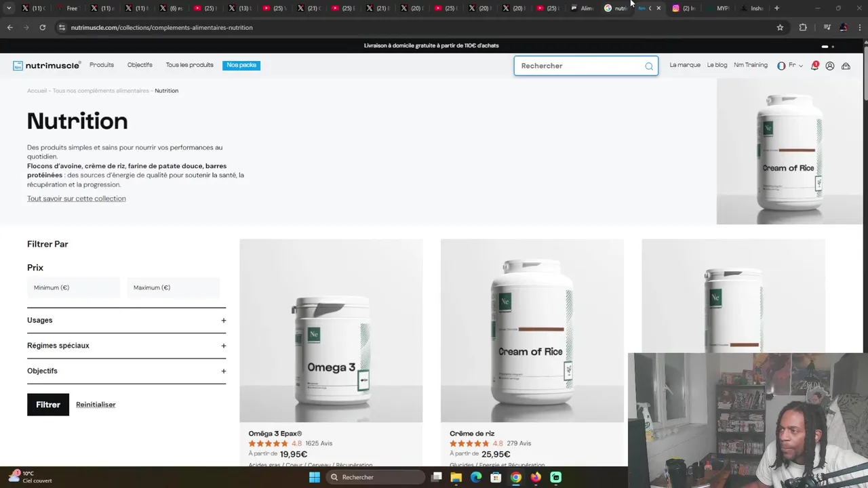Open the Chrome profile avatar
868x488 pixels.
(844, 27)
